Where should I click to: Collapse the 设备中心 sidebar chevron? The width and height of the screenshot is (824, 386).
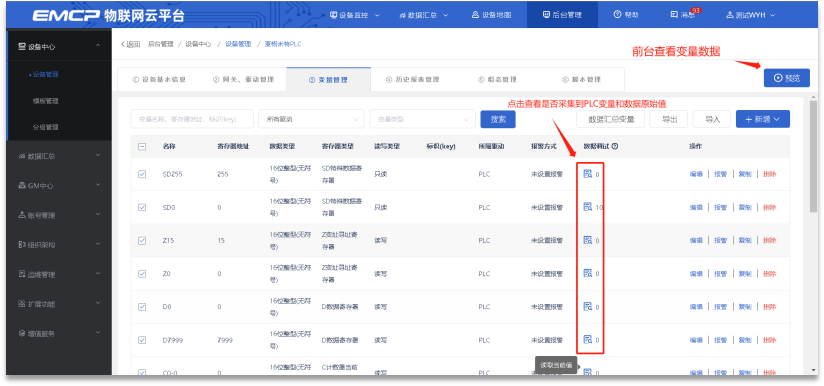[x=98, y=46]
